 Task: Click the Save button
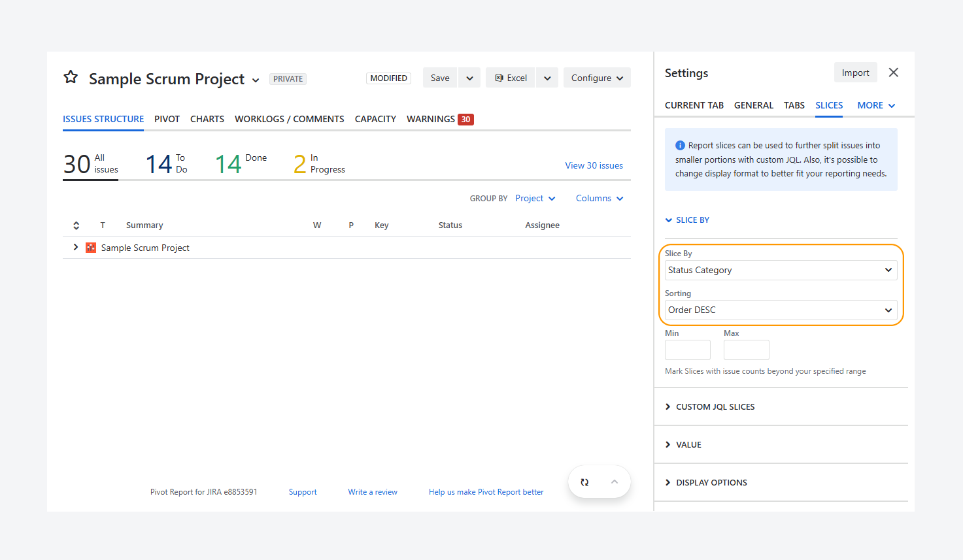click(x=440, y=78)
